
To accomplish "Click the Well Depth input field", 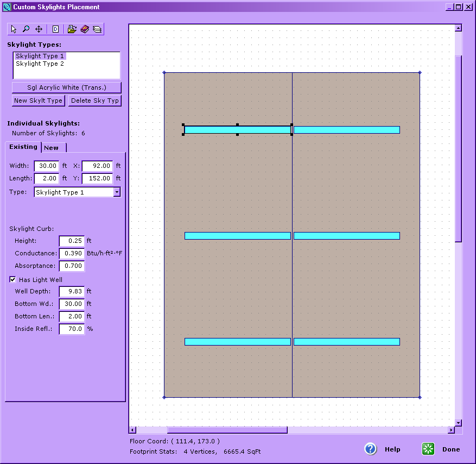I will point(72,291).
